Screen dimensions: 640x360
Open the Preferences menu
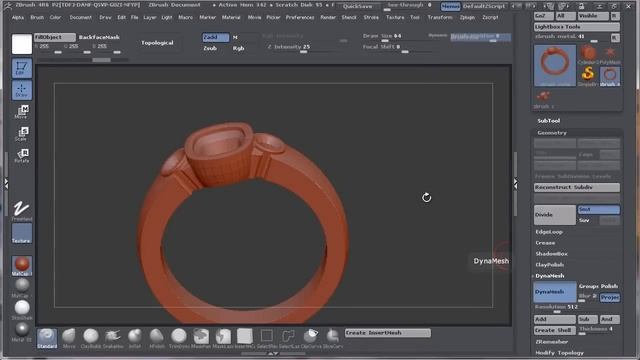point(300,18)
